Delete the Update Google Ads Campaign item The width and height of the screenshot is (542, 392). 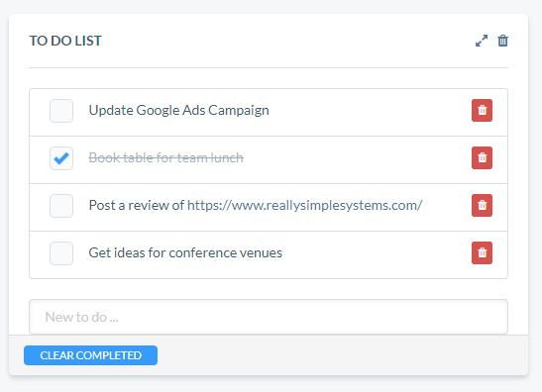[482, 111]
